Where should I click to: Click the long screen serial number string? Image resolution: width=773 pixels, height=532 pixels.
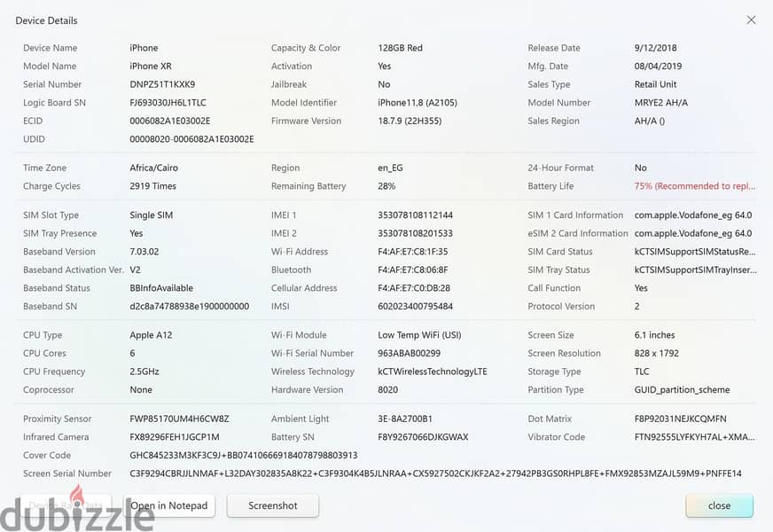[x=435, y=473]
